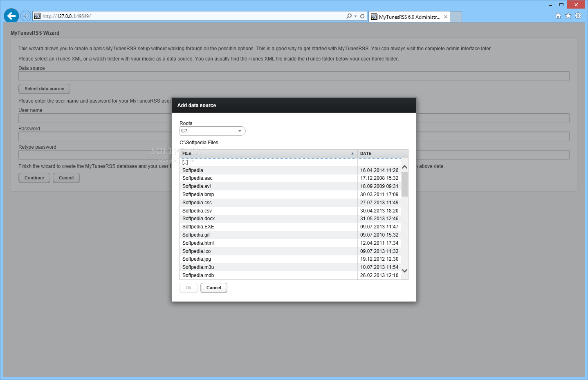Go back with the browser back arrow

coord(11,16)
